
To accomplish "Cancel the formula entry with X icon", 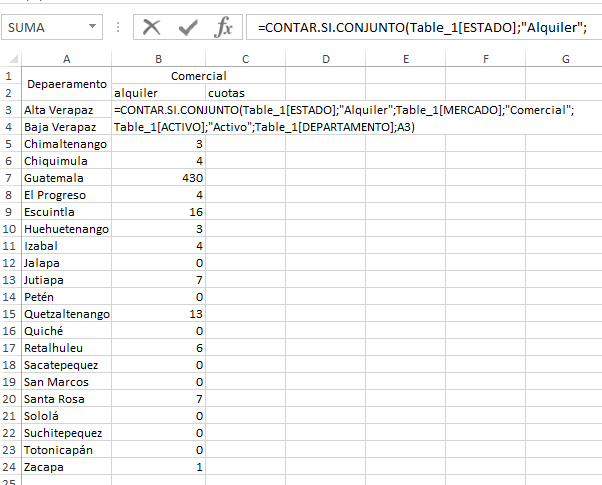I will click(x=152, y=28).
